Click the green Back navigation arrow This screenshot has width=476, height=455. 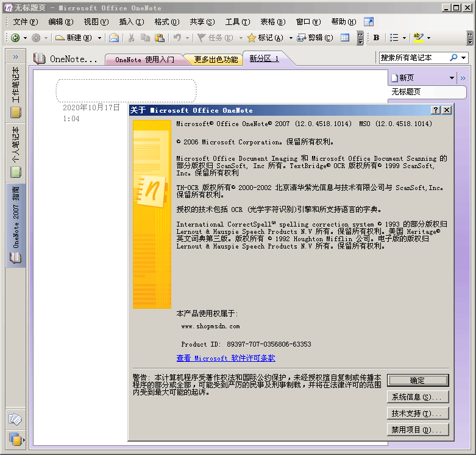tap(15, 38)
